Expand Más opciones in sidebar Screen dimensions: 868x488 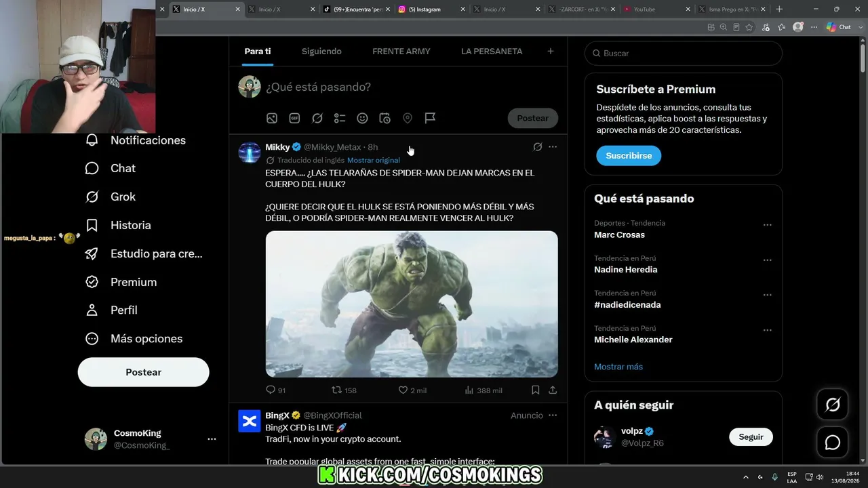(x=134, y=338)
